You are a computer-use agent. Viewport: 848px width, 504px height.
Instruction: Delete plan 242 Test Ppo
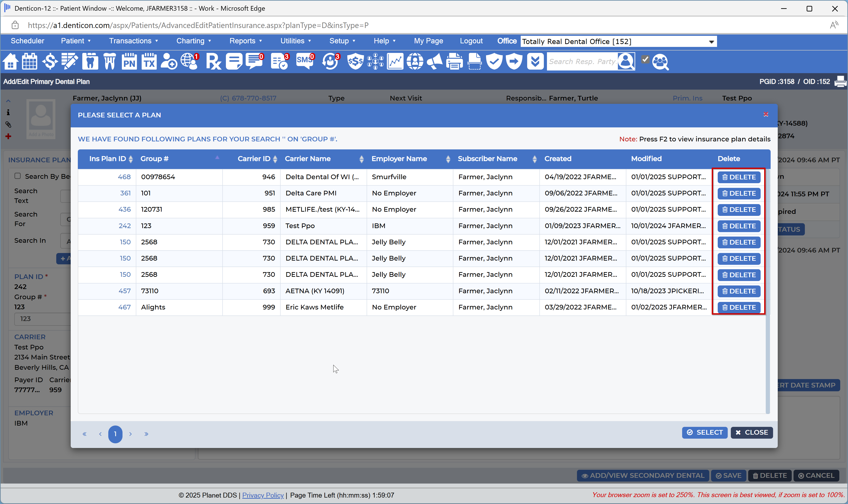[739, 226]
